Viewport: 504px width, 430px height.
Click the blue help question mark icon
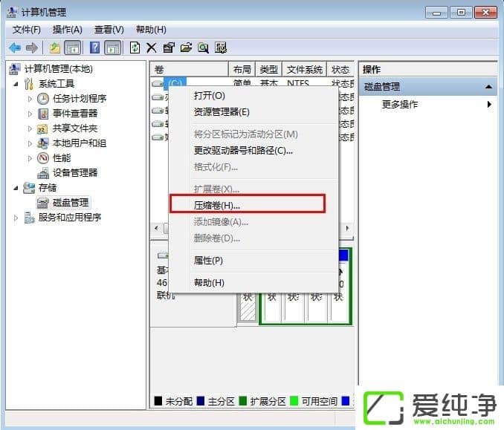(94, 48)
